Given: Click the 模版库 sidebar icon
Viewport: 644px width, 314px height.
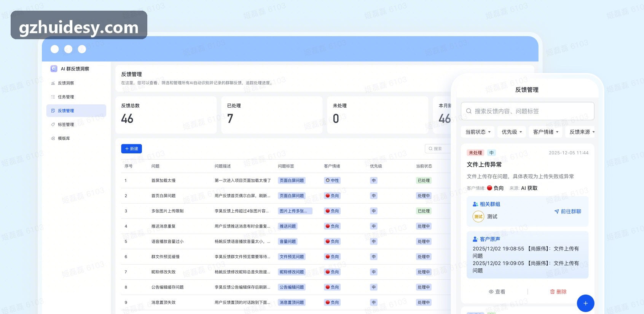Looking at the screenshot, I should click(x=53, y=139).
